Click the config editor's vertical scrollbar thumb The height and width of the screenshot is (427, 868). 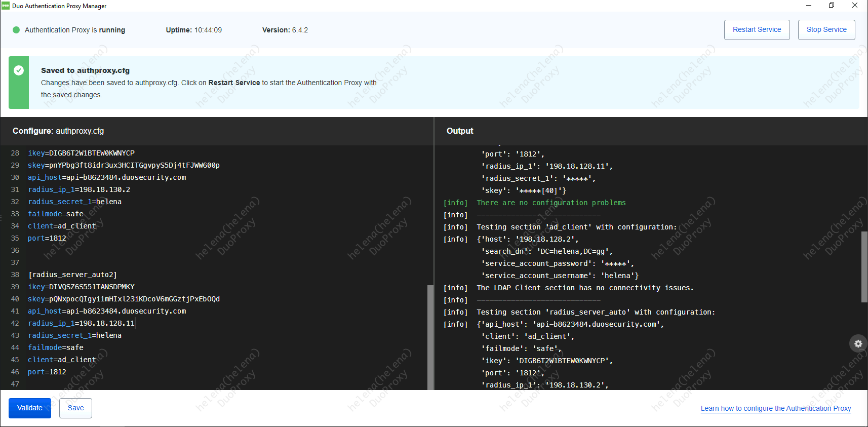coord(430,337)
